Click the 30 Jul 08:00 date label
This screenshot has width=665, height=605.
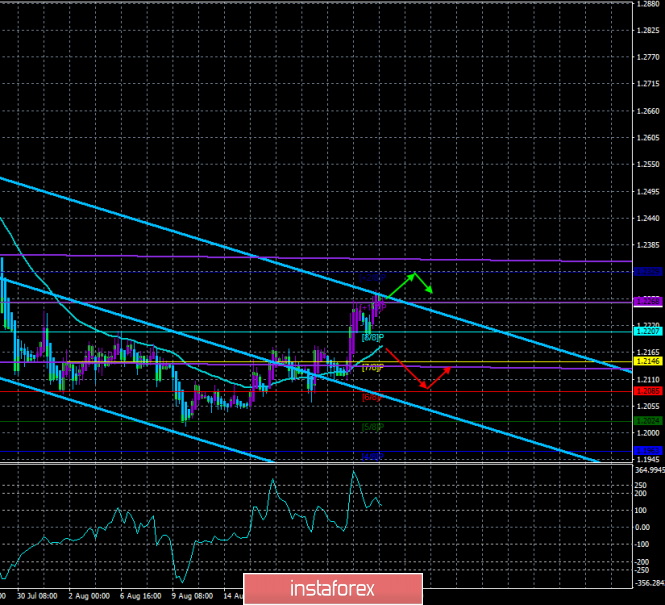coord(37,596)
